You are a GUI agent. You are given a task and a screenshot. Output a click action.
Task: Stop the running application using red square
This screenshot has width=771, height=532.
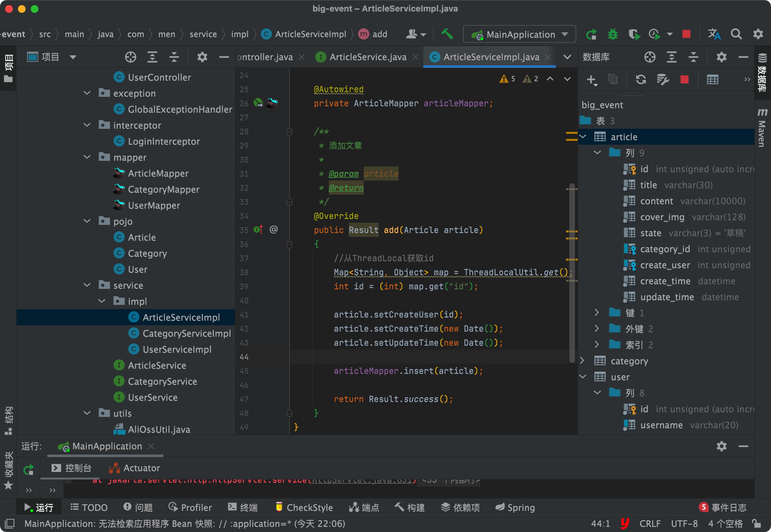click(x=686, y=34)
